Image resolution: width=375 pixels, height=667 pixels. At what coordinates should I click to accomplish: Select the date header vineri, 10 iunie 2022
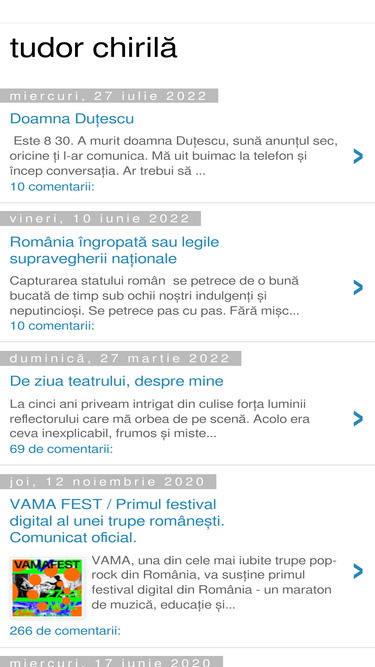pyautogui.click(x=100, y=219)
